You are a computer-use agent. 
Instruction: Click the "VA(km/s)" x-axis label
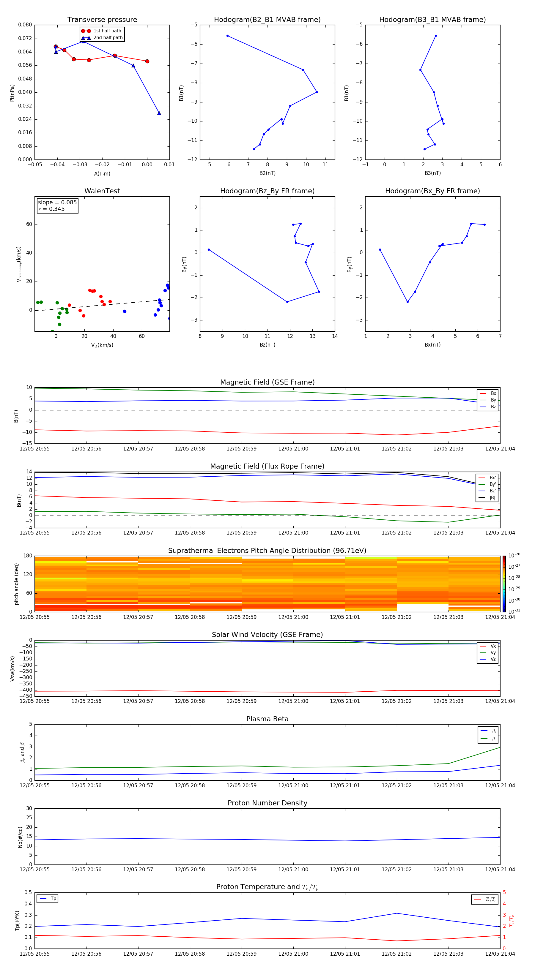click(102, 345)
